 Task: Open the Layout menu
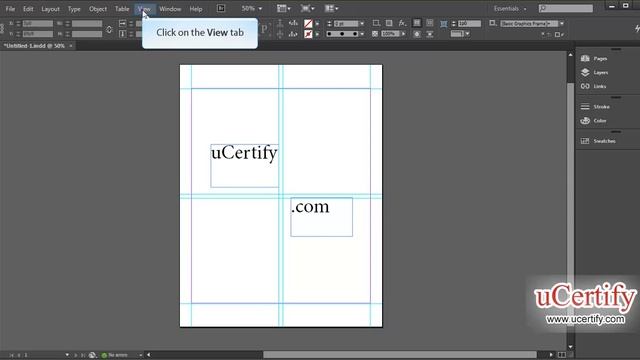coord(50,9)
